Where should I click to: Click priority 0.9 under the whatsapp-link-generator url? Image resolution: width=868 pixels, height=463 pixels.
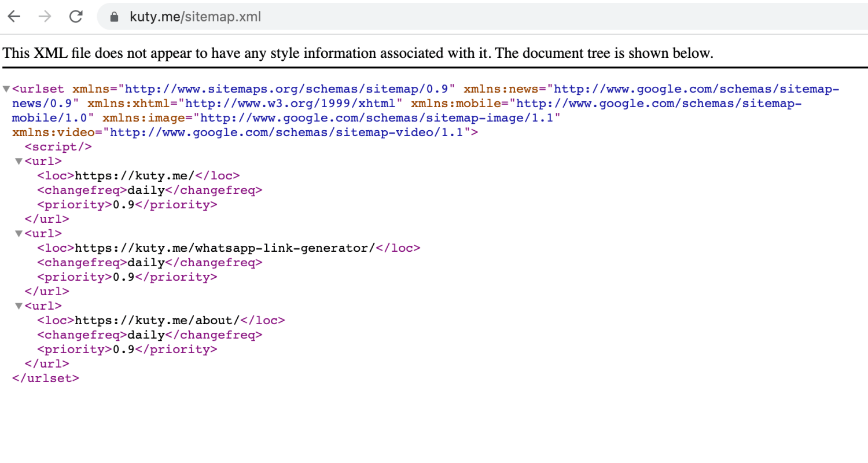coord(127,277)
